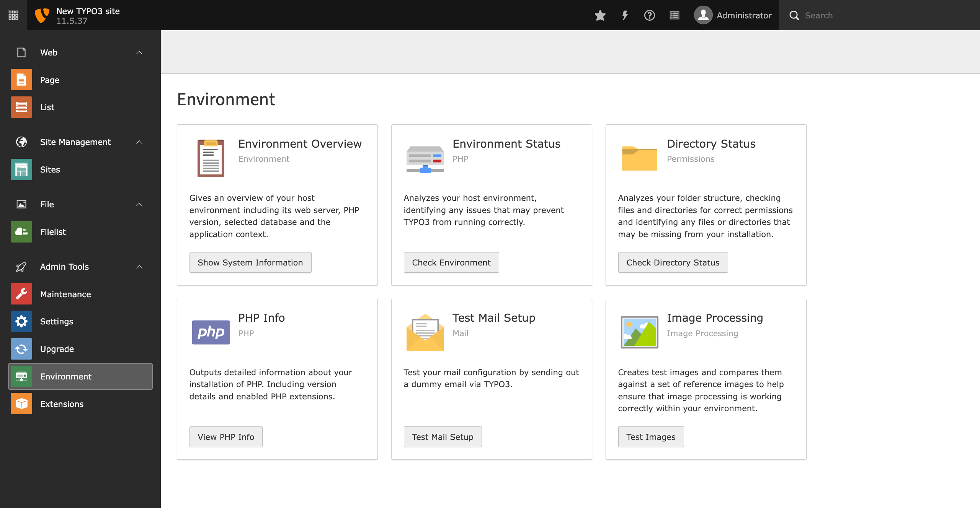The height and width of the screenshot is (508, 980).
Task: Open the bookmarks star in the top bar
Action: [600, 15]
